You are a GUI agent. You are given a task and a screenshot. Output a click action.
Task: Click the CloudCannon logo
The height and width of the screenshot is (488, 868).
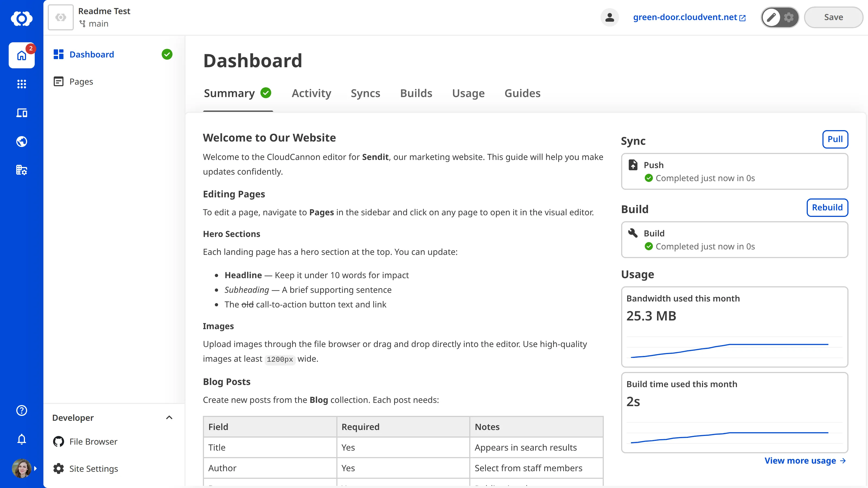coord(22,18)
